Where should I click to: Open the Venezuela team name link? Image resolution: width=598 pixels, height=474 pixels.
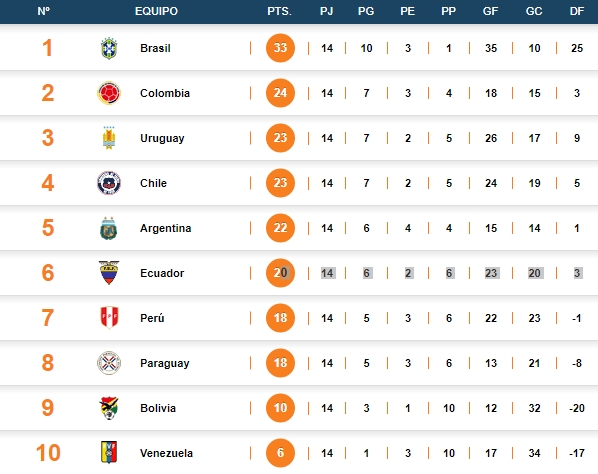(166, 453)
